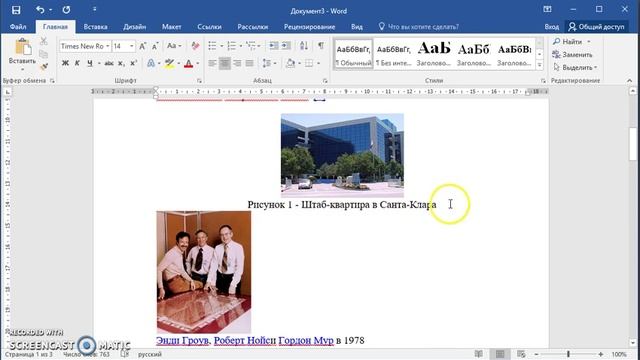Image resolution: width=640 pixels, height=360 pixels.
Task: Decrease paragraph indent
Action: pos(274,46)
